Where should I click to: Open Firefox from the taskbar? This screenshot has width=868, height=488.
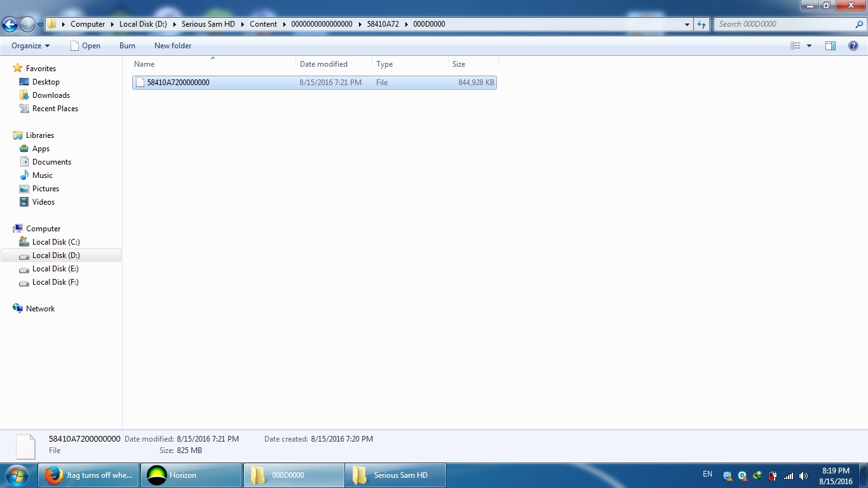click(88, 475)
